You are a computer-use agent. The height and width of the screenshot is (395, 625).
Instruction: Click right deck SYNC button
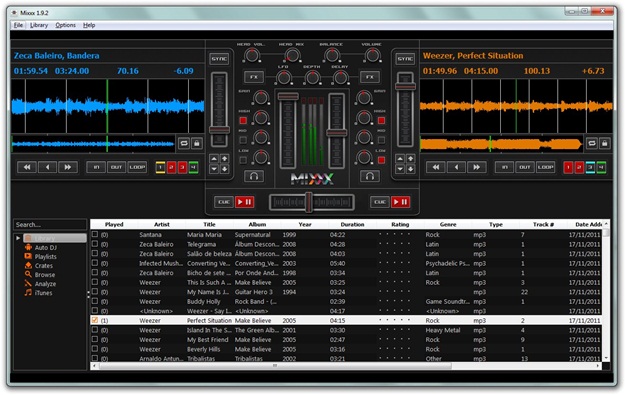(405, 59)
